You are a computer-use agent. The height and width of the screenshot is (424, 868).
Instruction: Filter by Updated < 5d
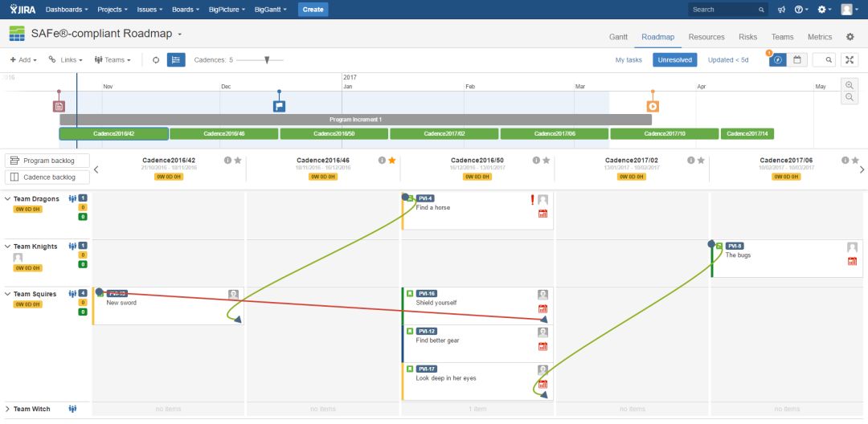[728, 59]
